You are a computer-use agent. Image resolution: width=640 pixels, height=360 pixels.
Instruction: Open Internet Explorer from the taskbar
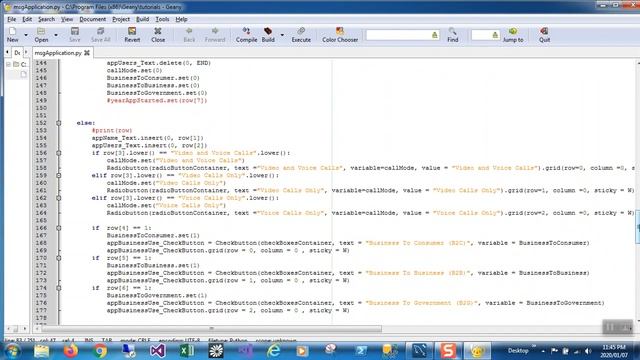(x=273, y=351)
